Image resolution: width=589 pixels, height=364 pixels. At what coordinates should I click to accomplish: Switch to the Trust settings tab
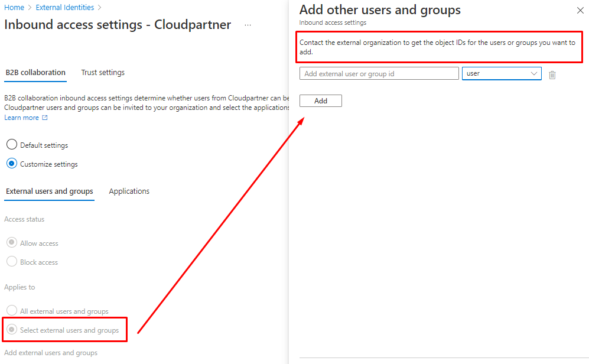coord(103,73)
